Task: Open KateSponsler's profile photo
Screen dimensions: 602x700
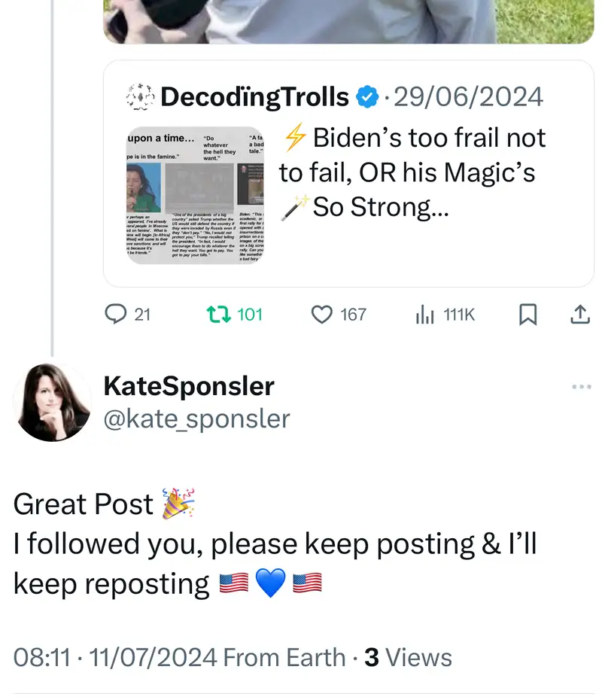Action: (x=52, y=402)
